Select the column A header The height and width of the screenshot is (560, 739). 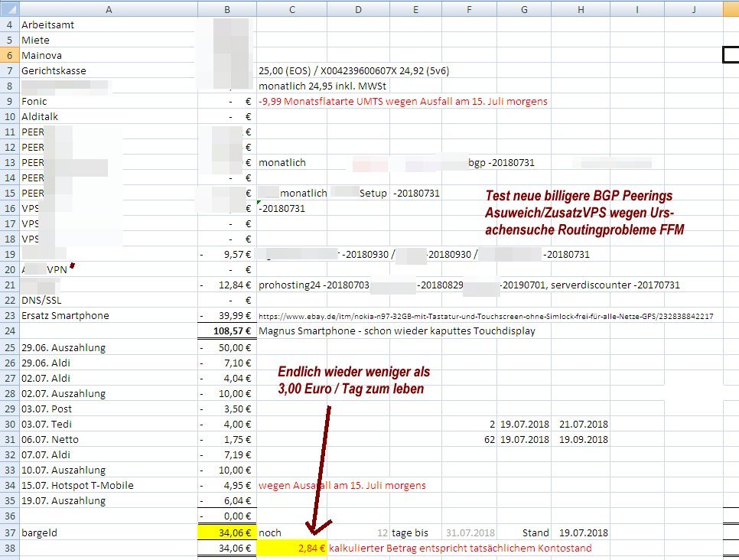tap(107, 8)
